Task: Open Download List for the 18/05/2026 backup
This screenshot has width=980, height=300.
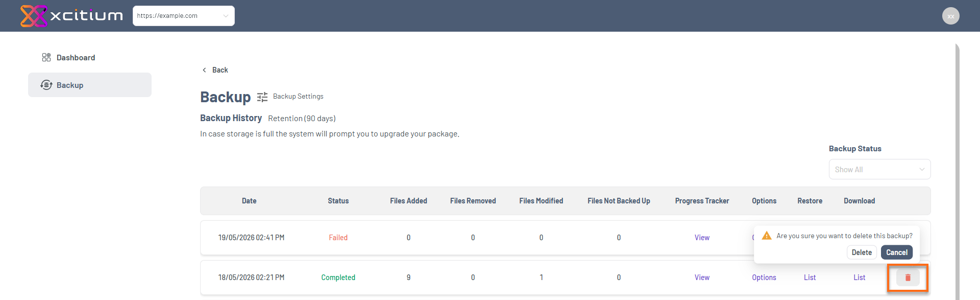Action: (x=859, y=278)
